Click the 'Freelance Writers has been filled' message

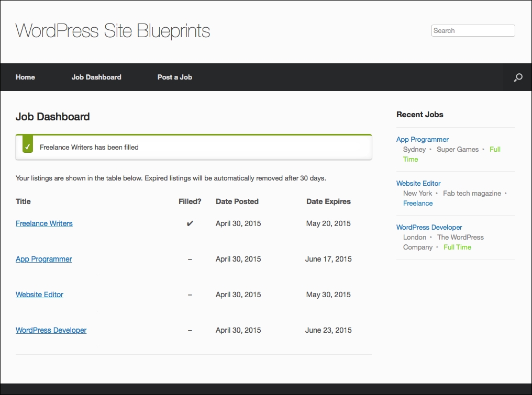pos(89,147)
